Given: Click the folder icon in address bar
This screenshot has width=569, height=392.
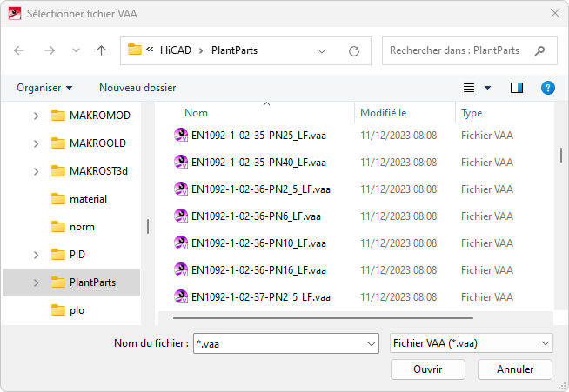Looking at the screenshot, I should click(x=134, y=50).
